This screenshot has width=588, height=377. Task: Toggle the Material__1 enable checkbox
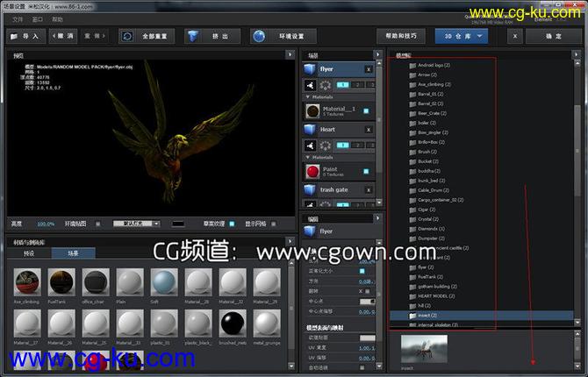366,111
